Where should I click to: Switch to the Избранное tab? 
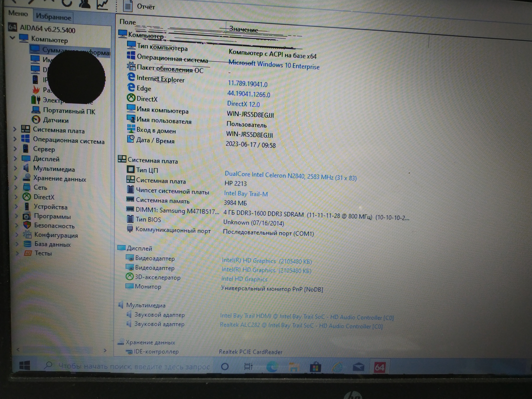tap(53, 17)
